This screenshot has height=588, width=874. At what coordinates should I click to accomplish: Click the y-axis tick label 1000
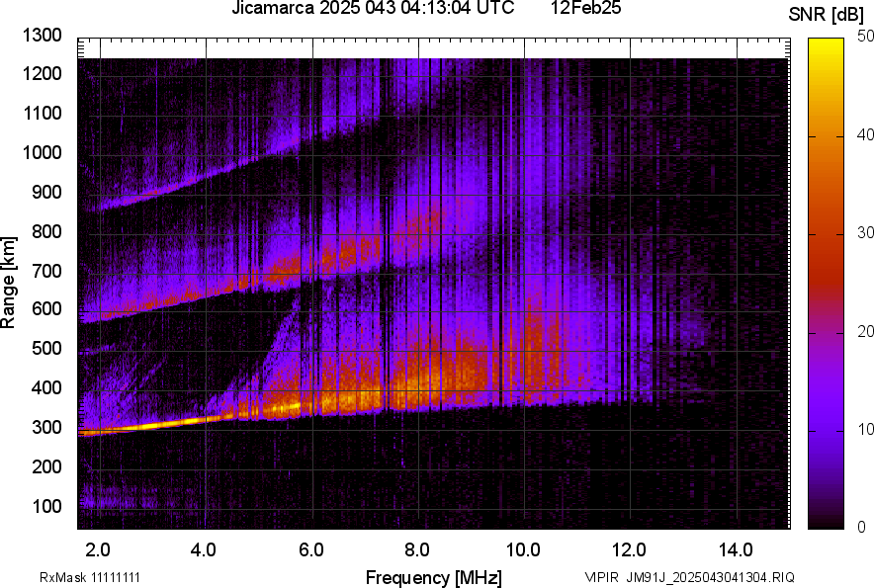pyautogui.click(x=42, y=152)
